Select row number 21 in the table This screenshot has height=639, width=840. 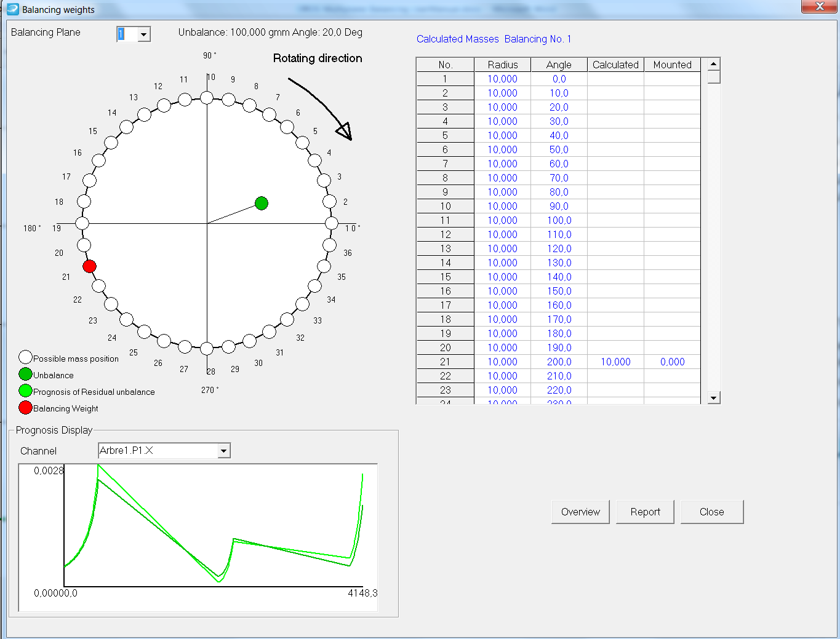coord(446,362)
